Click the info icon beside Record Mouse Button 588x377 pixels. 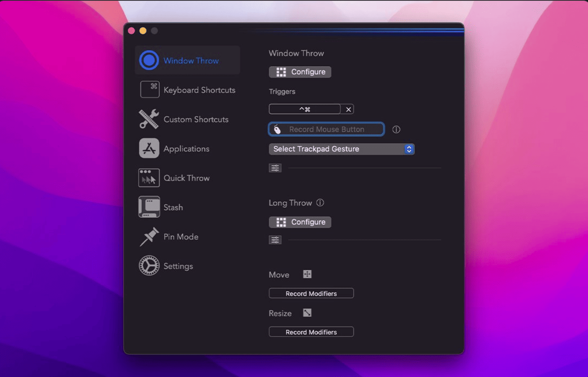pyautogui.click(x=396, y=129)
